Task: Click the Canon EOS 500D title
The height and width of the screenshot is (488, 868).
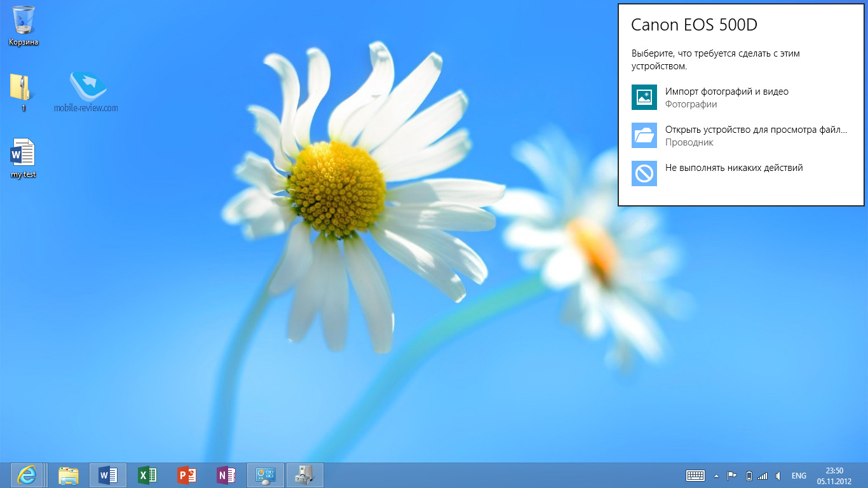Action: [694, 25]
